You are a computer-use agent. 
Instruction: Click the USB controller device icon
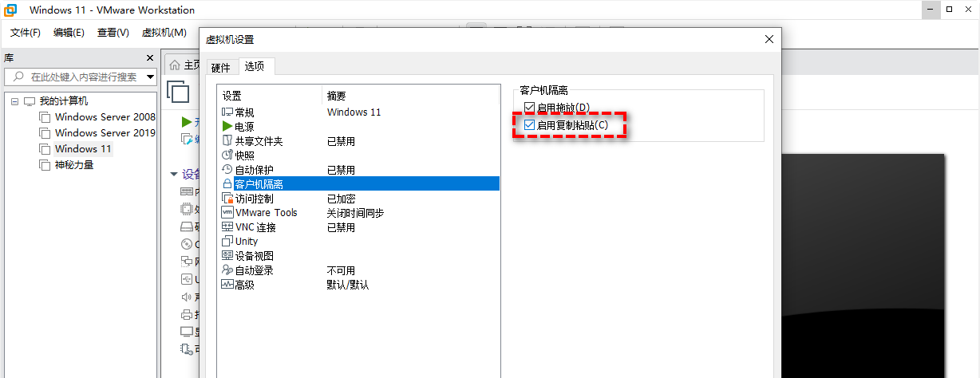188,279
